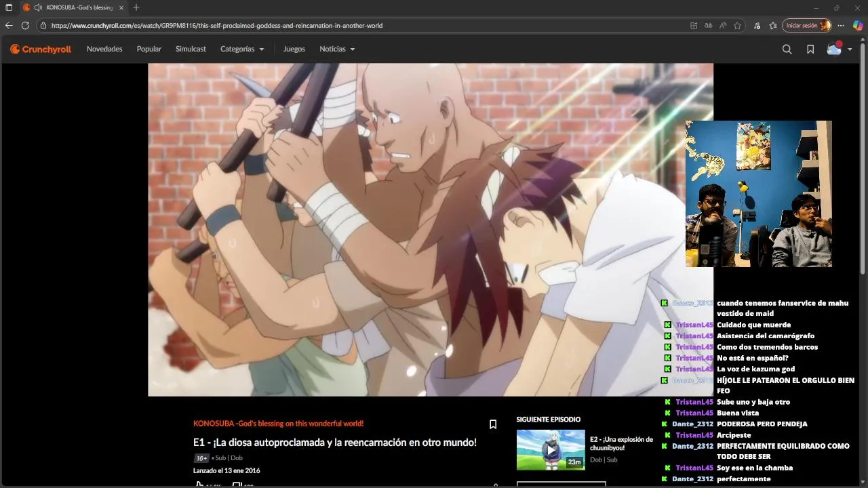Open the Copilot icon
The image size is (868, 488).
pos(858,25)
